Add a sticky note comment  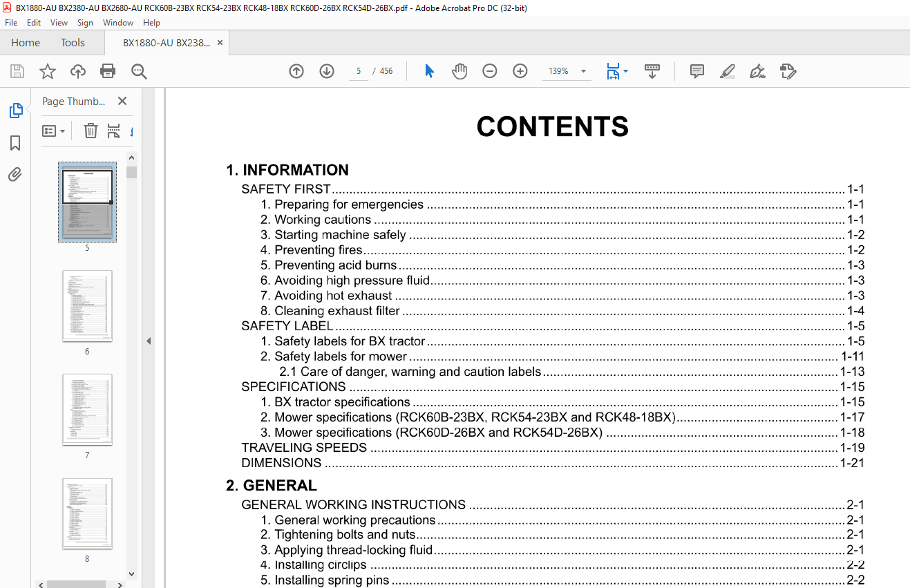[697, 71]
